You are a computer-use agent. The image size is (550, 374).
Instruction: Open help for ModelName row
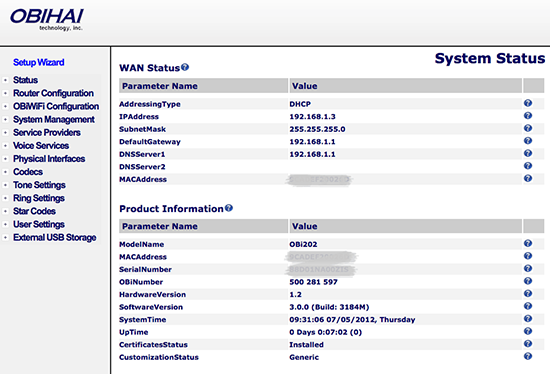coord(528,243)
